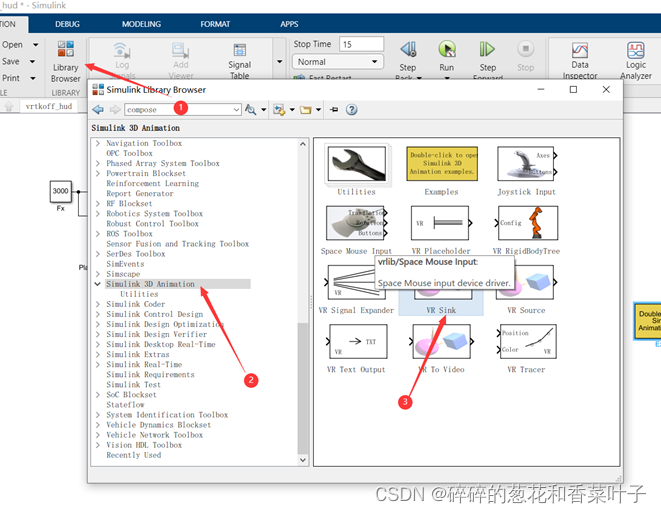This screenshot has width=661, height=513.
Task: Click the Print button
Action: (11, 78)
